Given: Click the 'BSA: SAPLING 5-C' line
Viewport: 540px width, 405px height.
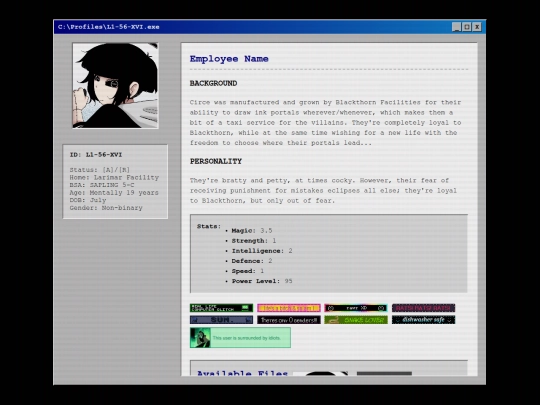Looking at the screenshot, I should [102, 185].
